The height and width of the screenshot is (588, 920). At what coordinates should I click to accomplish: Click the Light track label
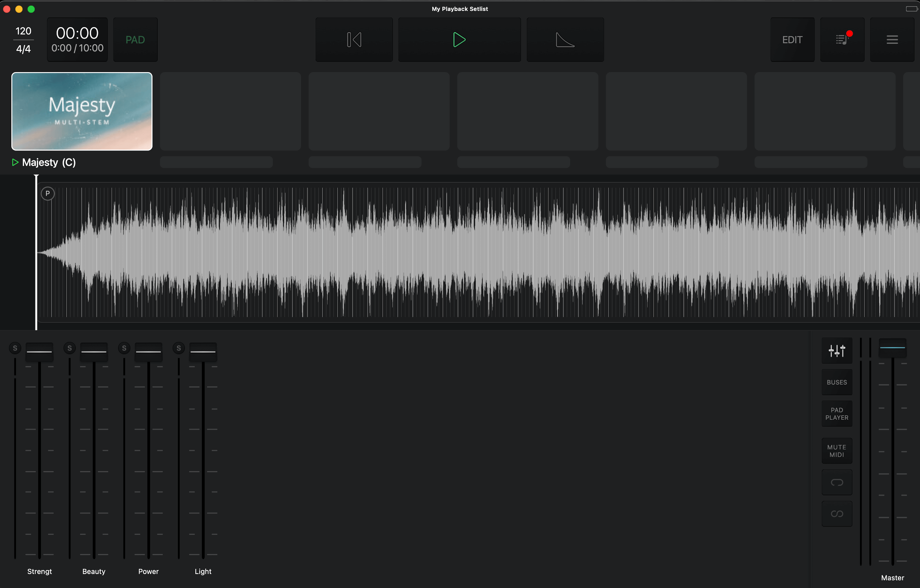click(203, 571)
